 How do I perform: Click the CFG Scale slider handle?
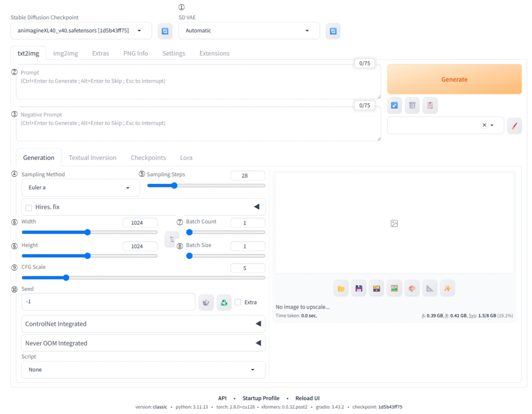coord(66,278)
